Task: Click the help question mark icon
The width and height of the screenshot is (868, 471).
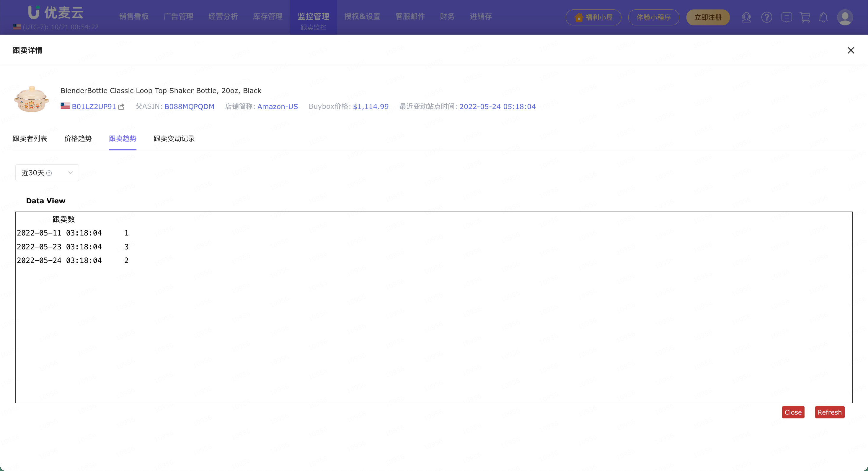Action: tap(766, 17)
